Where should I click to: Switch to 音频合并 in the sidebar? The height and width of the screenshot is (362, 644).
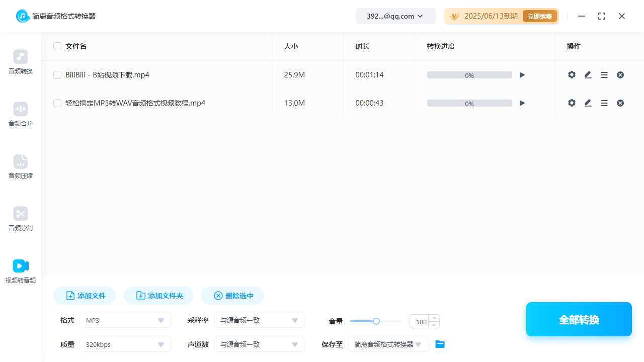click(20, 115)
